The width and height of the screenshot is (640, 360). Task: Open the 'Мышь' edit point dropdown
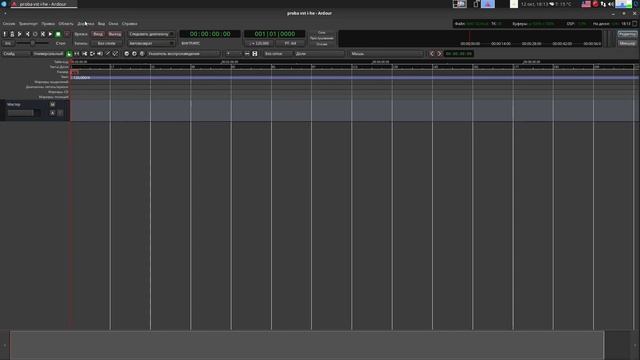pos(387,54)
